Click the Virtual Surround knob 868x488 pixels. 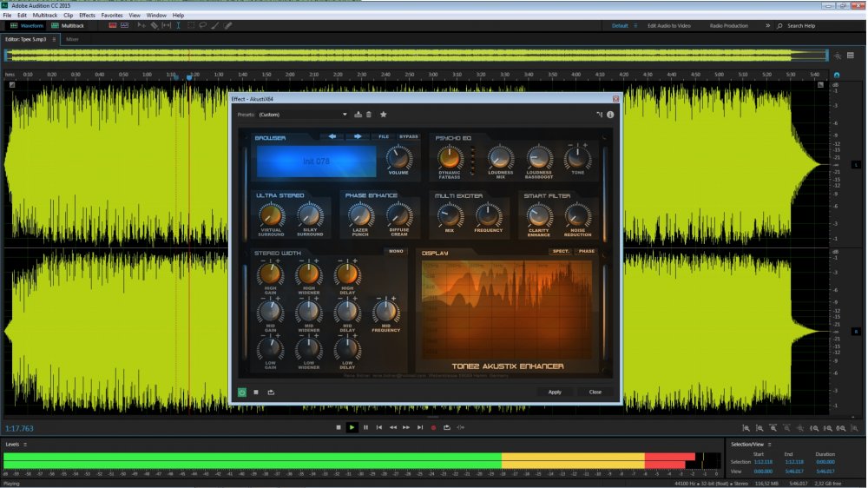[271, 215]
